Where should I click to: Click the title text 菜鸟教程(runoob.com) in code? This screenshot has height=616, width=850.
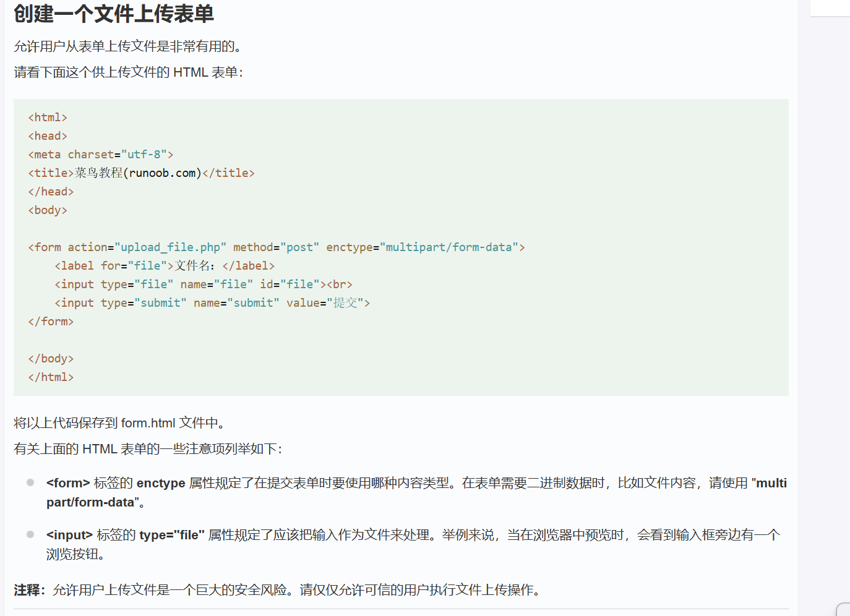click(138, 173)
